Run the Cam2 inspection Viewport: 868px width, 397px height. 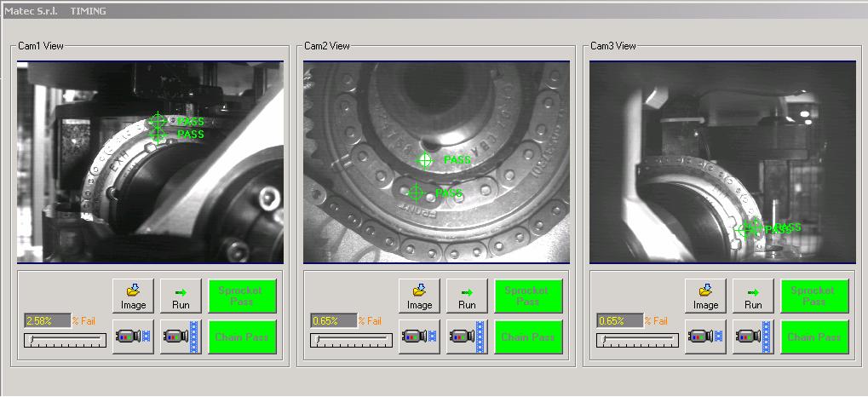pyautogui.click(x=467, y=296)
